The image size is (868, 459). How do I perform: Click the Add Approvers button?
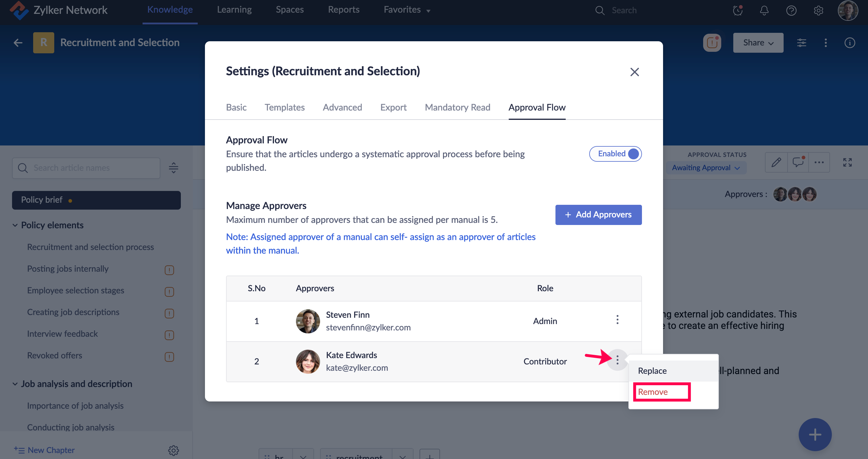(x=598, y=214)
